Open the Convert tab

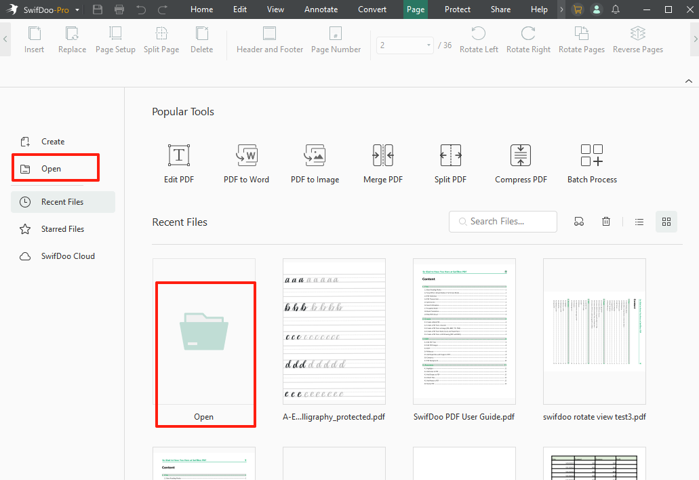(x=372, y=9)
